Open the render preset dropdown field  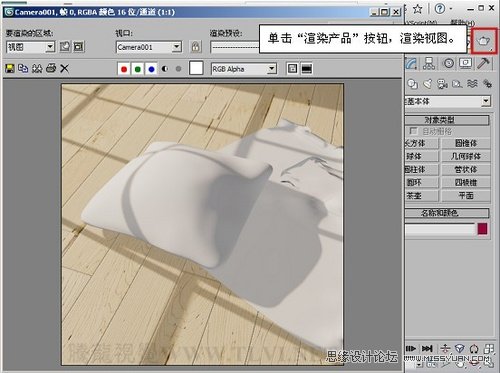click(x=235, y=47)
